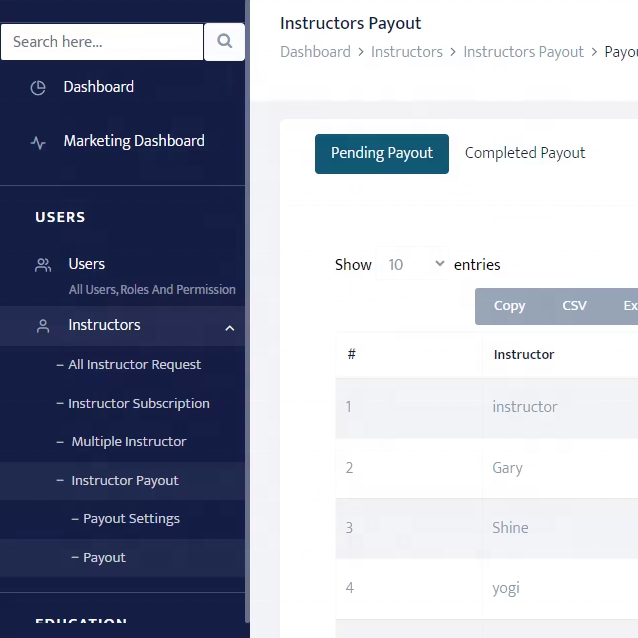Click the Dashboard breadcrumb link
The width and height of the screenshot is (638, 638).
pyautogui.click(x=315, y=52)
